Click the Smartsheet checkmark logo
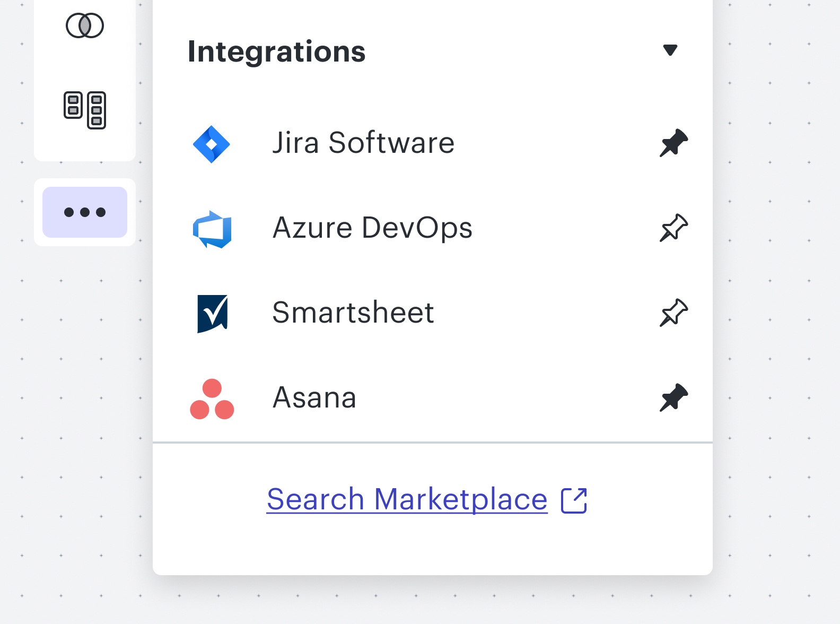This screenshot has height=624, width=840. tap(212, 313)
